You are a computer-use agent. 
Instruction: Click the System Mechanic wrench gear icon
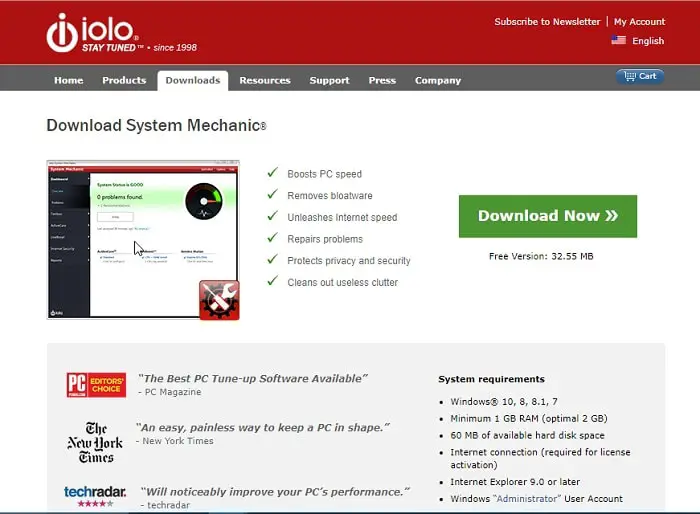219,300
